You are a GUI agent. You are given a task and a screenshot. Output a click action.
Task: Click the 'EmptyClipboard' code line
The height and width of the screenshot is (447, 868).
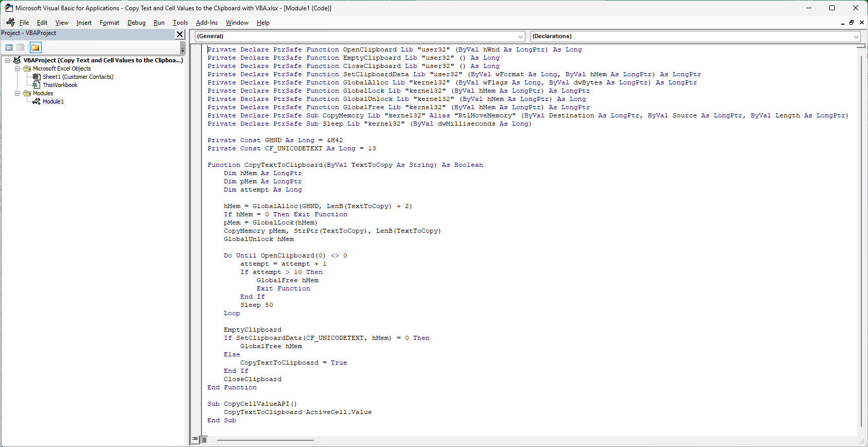[x=253, y=330]
